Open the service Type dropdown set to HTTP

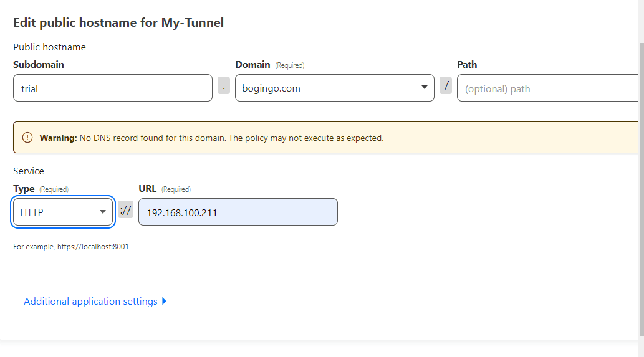pyautogui.click(x=63, y=212)
